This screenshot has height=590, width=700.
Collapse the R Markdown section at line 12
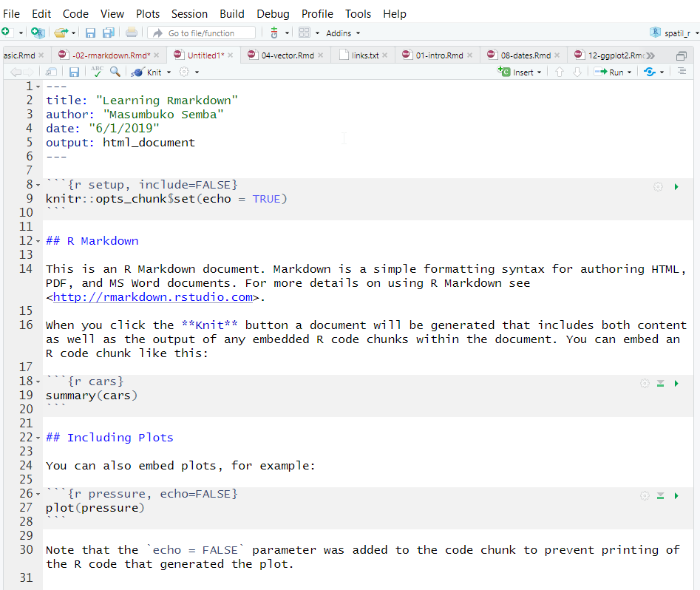[38, 241]
